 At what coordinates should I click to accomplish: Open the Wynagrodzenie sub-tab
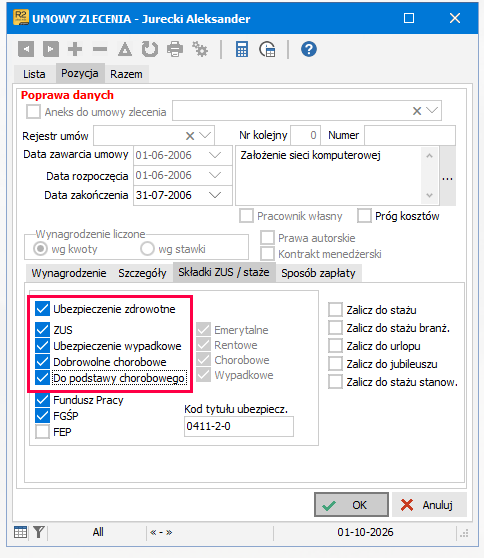(69, 273)
